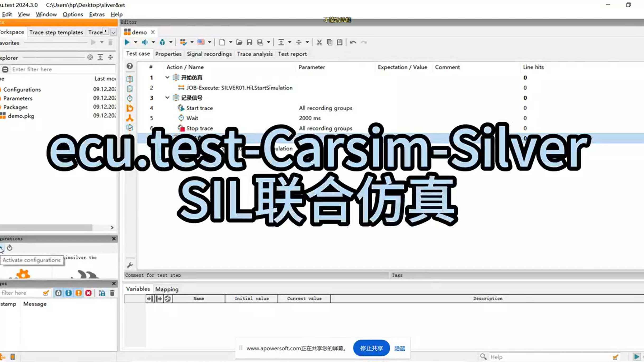Collapse the 记录信号 block
The image size is (644, 362).
[x=167, y=98]
